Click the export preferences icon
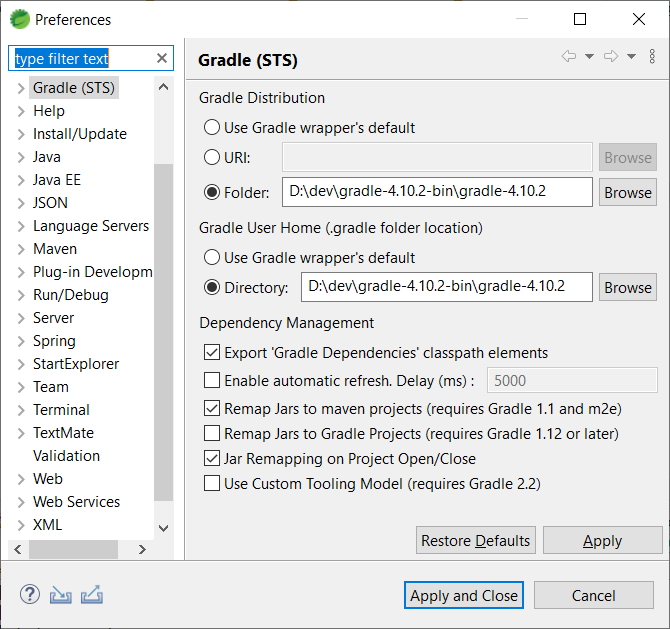 92,594
